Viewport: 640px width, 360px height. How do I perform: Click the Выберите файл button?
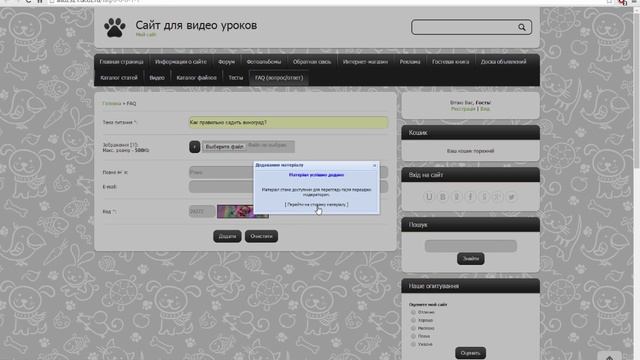[224, 147]
